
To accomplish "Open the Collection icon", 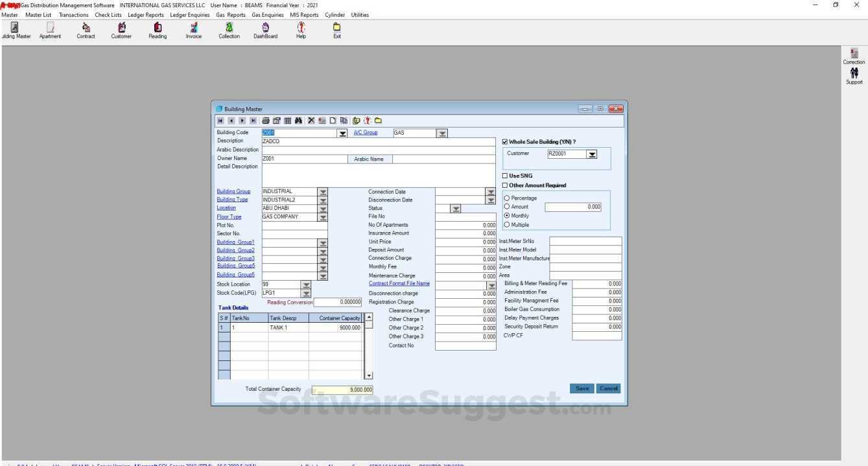I will point(229,29).
